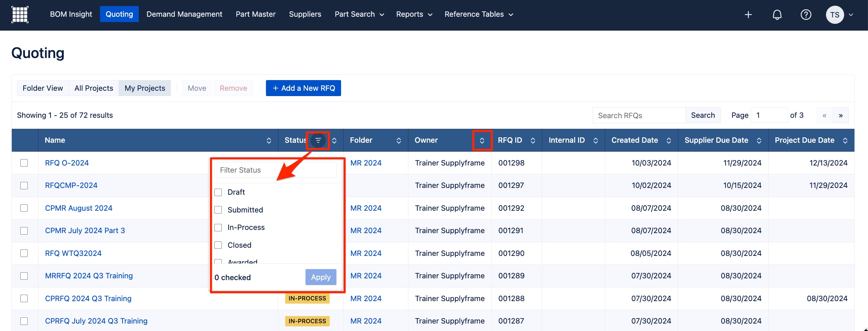The height and width of the screenshot is (331, 868).
Task: Expand the Part Search menu
Action: pyautogui.click(x=359, y=14)
